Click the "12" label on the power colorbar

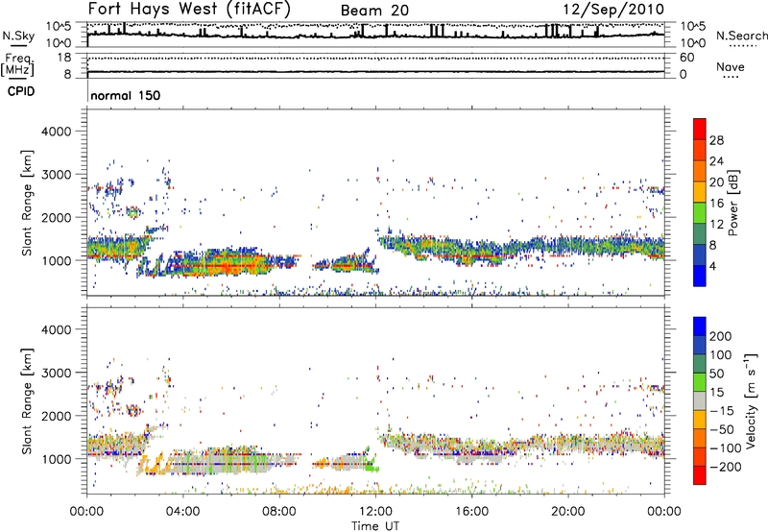pyautogui.click(x=716, y=225)
